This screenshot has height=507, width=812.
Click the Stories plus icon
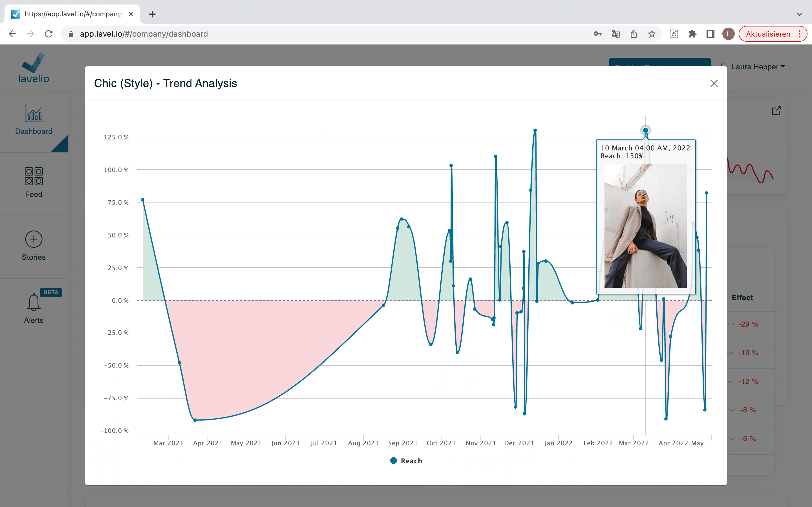34,239
